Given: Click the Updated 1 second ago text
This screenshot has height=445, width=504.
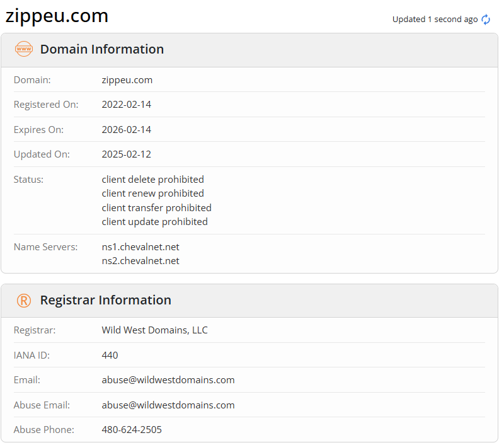Looking at the screenshot, I should [435, 20].
